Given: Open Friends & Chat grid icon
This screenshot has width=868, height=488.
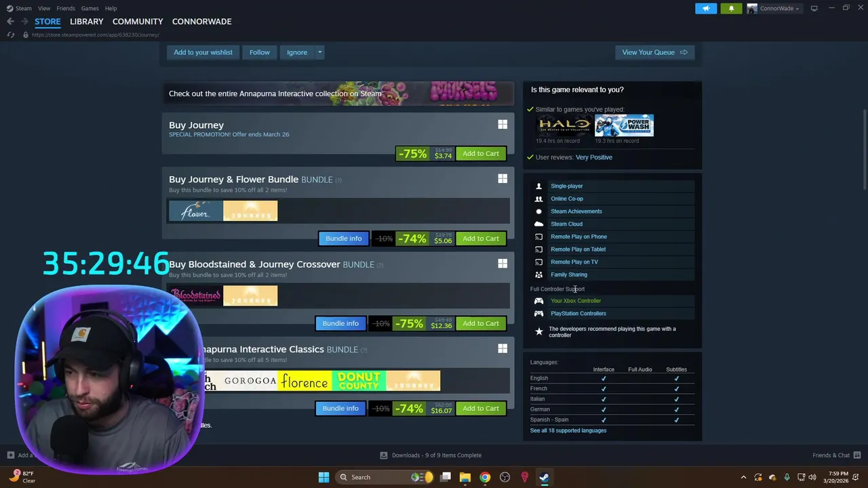Looking at the screenshot, I should [857, 455].
